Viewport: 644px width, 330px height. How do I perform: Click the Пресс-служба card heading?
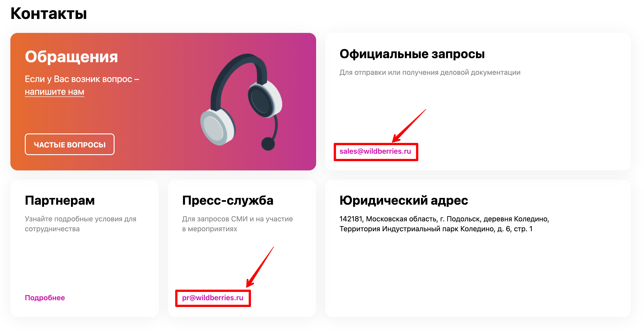pos(228,200)
